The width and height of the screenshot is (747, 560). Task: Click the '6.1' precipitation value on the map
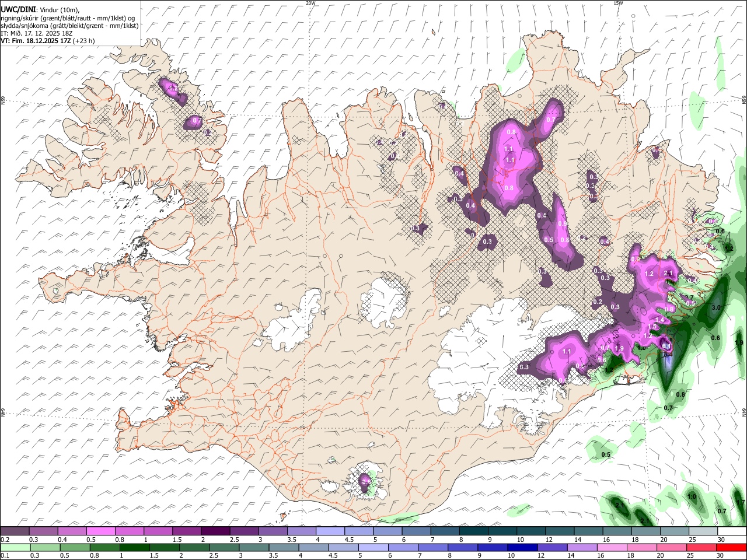(x=666, y=346)
